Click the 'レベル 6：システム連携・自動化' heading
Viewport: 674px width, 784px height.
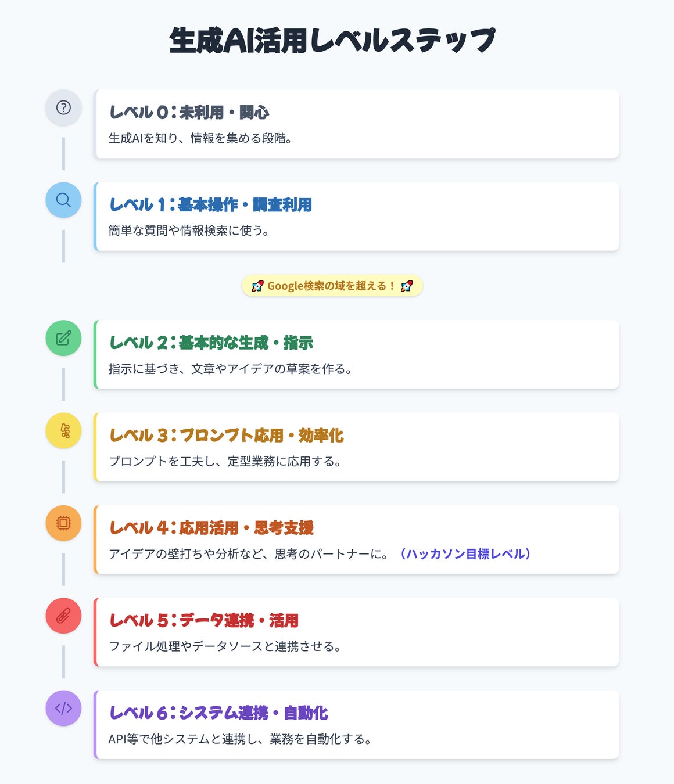[x=218, y=713]
